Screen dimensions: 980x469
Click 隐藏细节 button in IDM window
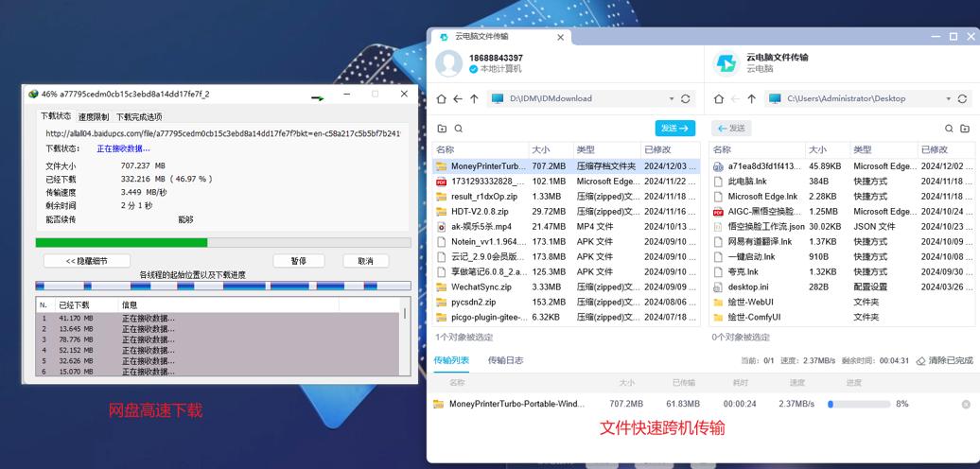[x=87, y=261]
